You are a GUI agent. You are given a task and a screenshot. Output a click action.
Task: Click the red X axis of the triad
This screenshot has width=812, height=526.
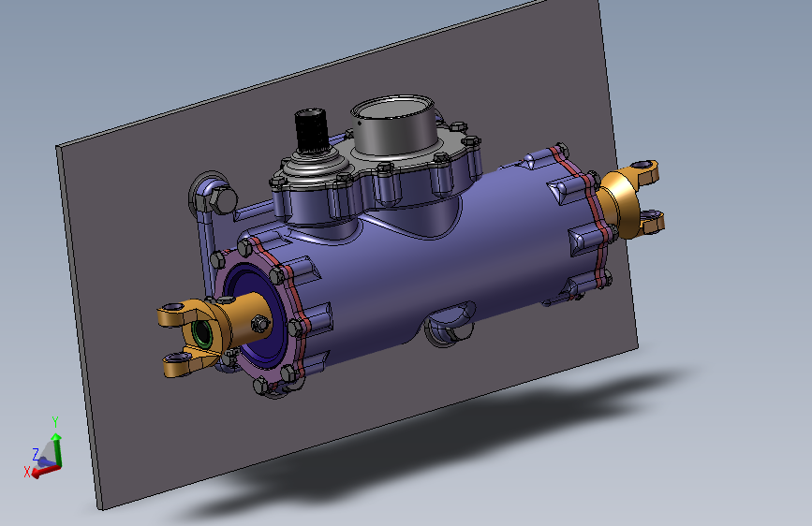pyautogui.click(x=46, y=471)
